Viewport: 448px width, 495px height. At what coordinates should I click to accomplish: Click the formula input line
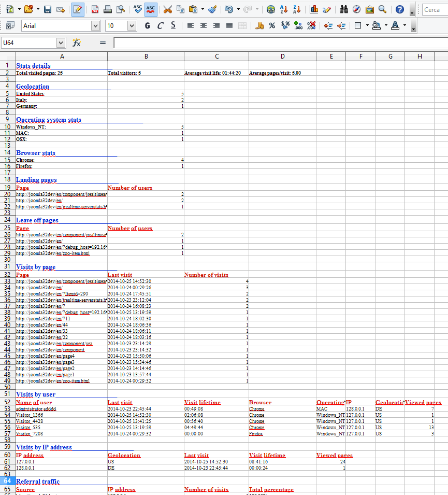coord(281,43)
